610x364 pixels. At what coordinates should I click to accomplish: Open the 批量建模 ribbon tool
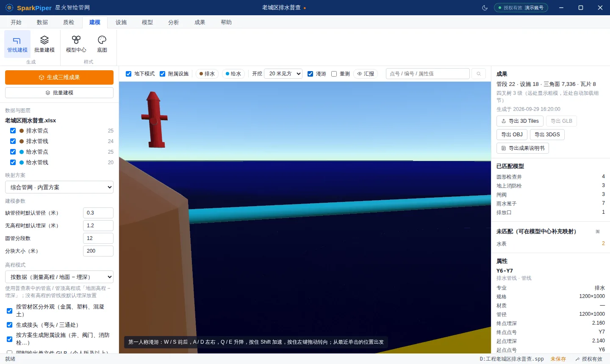(44, 44)
